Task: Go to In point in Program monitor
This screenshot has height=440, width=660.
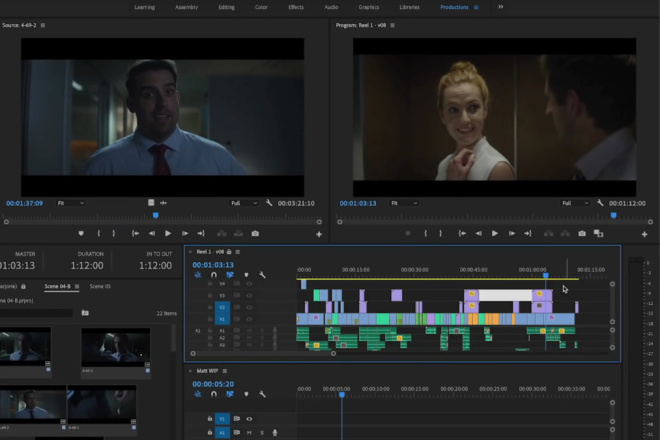Action: tap(462, 234)
